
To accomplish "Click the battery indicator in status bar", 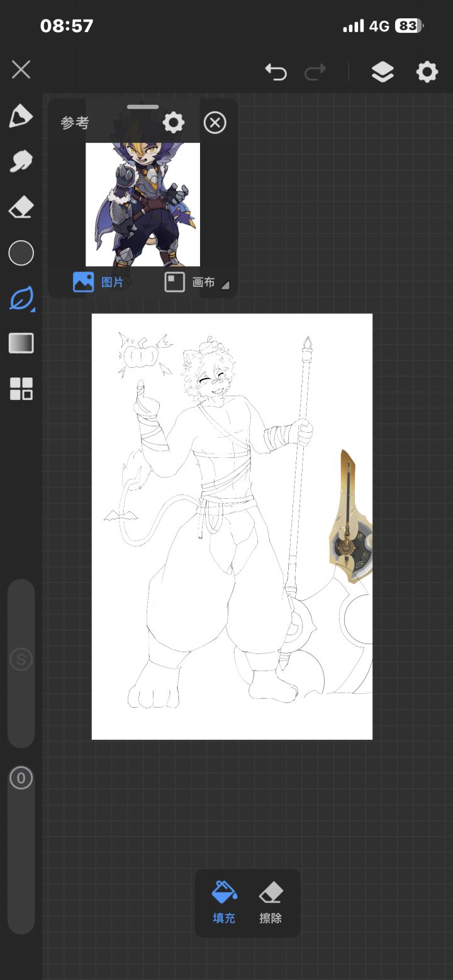I will tap(410, 26).
